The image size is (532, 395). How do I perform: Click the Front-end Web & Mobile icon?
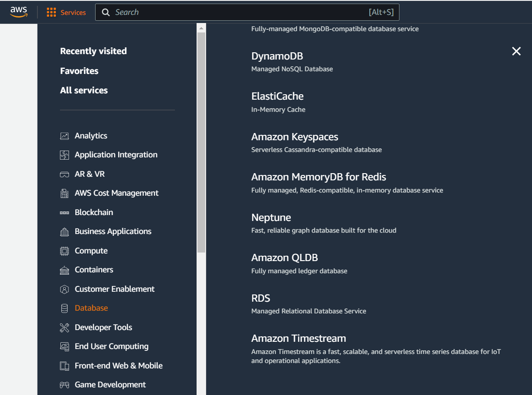point(64,366)
